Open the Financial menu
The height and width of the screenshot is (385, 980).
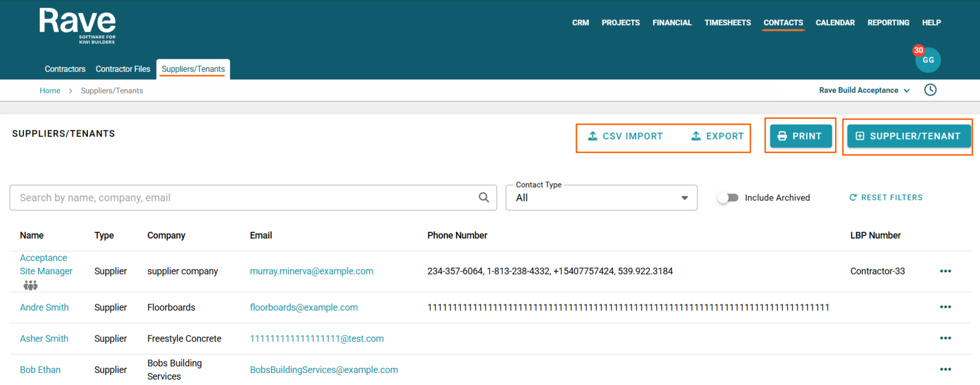tap(672, 22)
